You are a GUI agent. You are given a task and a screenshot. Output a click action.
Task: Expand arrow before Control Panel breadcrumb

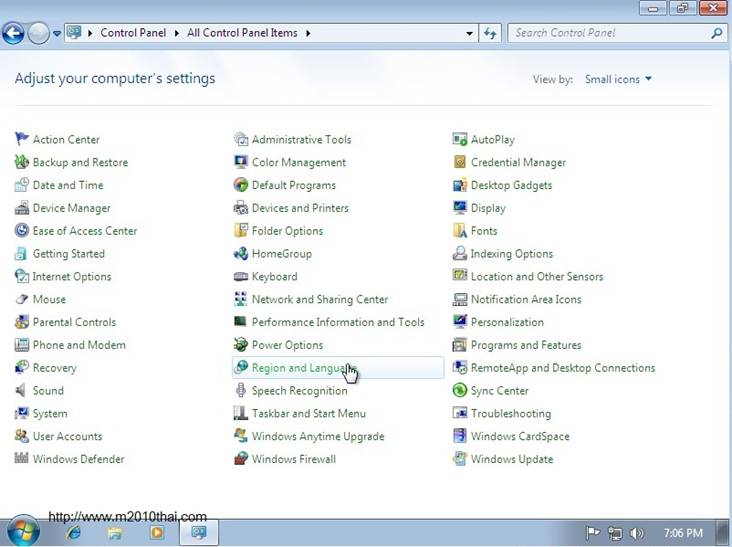coord(90,33)
